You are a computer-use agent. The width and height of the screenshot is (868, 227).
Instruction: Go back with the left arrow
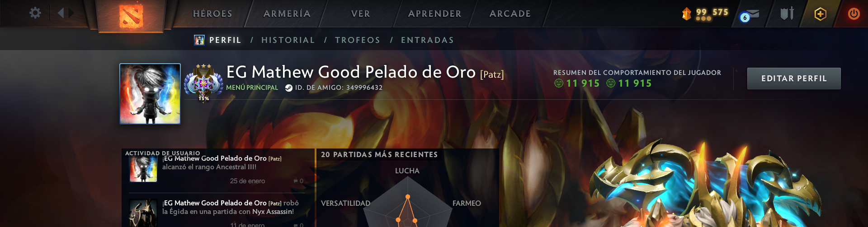pos(61,13)
